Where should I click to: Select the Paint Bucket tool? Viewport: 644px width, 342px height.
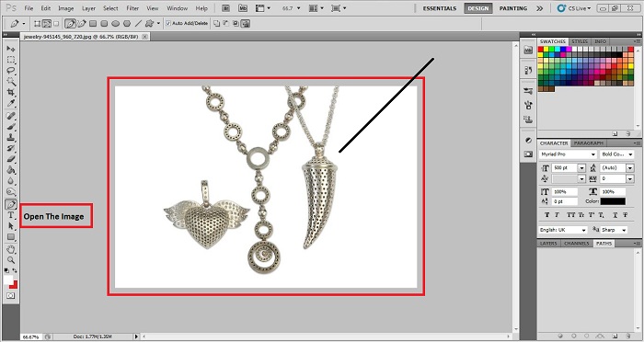11,169
